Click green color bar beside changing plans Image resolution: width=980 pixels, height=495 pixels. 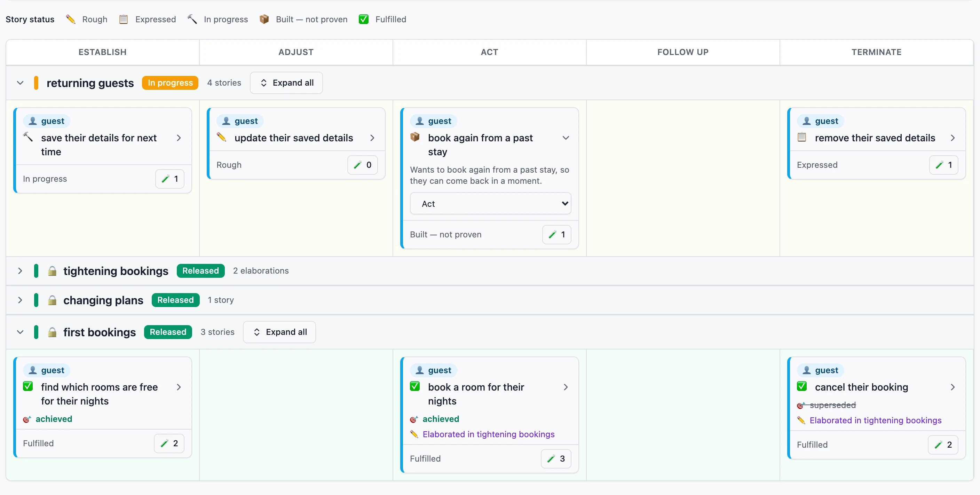click(x=36, y=300)
